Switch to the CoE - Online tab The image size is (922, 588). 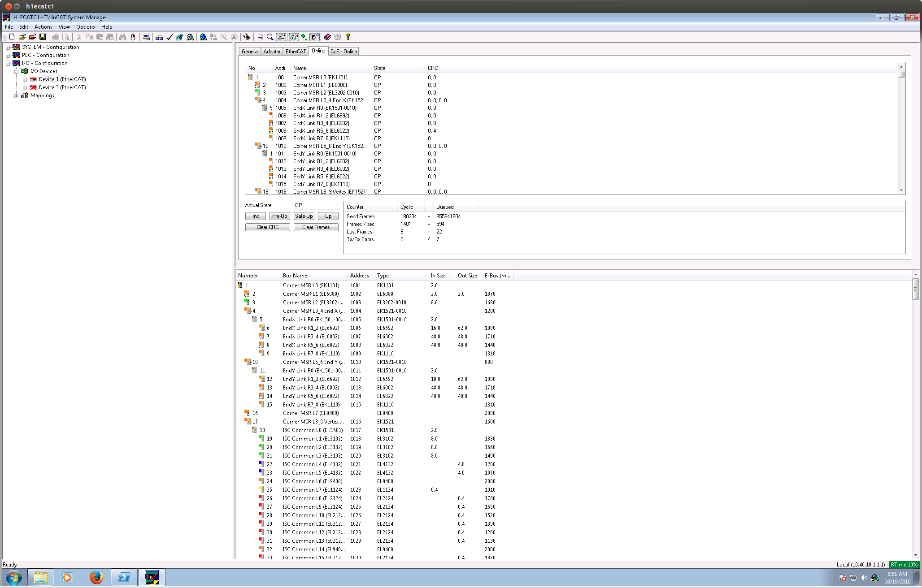344,52
